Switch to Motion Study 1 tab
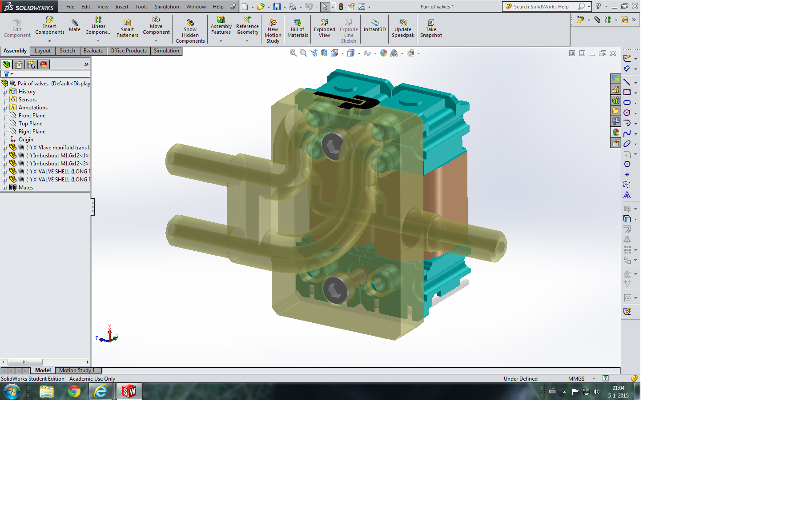The image size is (812, 514). [x=77, y=370]
